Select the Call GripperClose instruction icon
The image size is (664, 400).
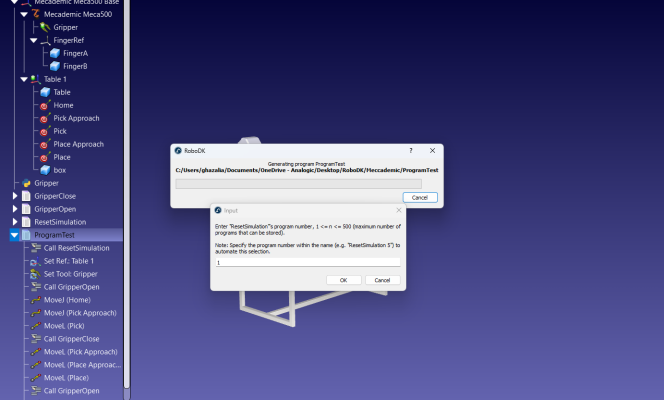point(36,339)
